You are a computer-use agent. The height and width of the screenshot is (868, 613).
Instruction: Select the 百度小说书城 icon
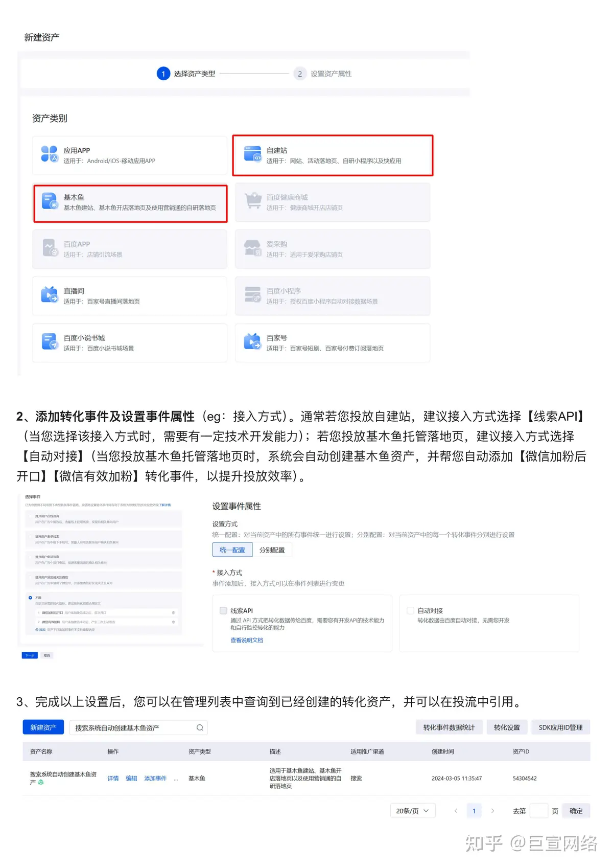pyautogui.click(x=50, y=341)
